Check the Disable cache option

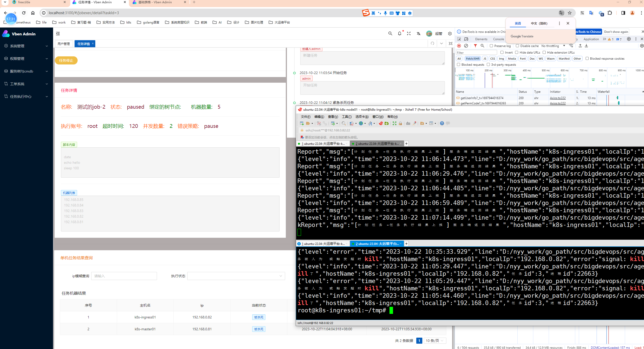tap(517, 46)
